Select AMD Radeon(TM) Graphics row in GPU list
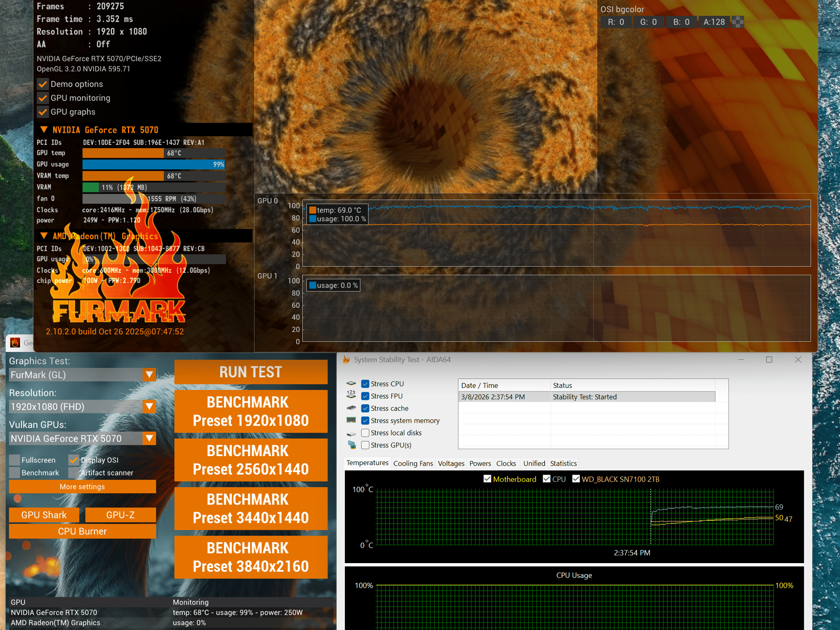Image resolution: width=840 pixels, height=630 pixels. click(x=171, y=623)
